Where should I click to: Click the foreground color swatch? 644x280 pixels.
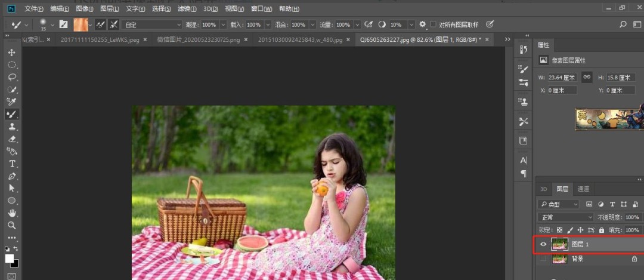point(10,258)
